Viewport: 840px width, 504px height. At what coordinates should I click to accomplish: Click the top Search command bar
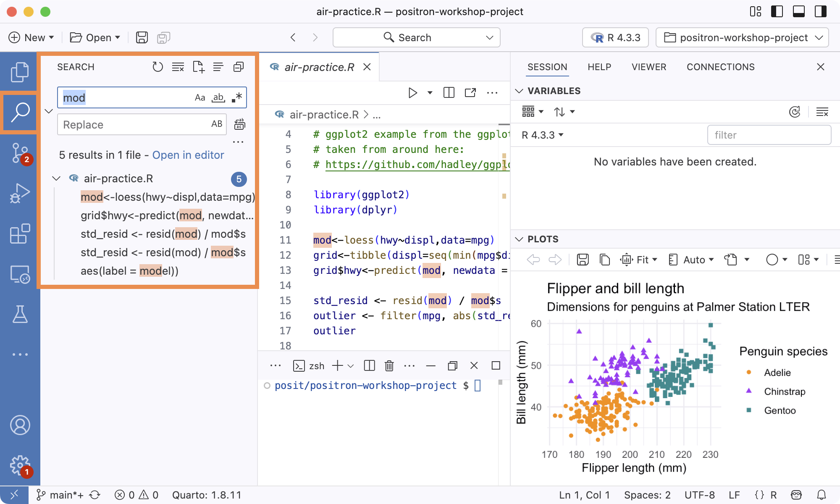[416, 37]
